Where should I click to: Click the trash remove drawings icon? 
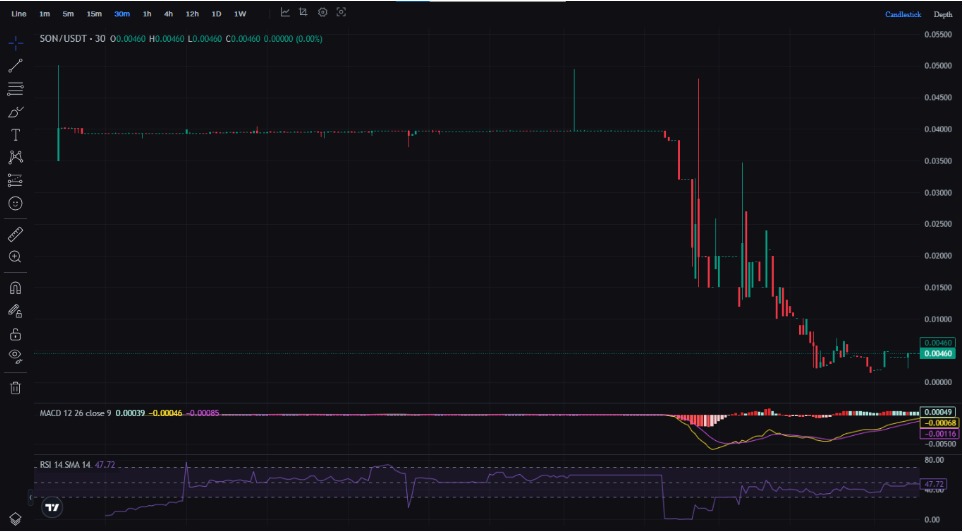tap(15, 387)
